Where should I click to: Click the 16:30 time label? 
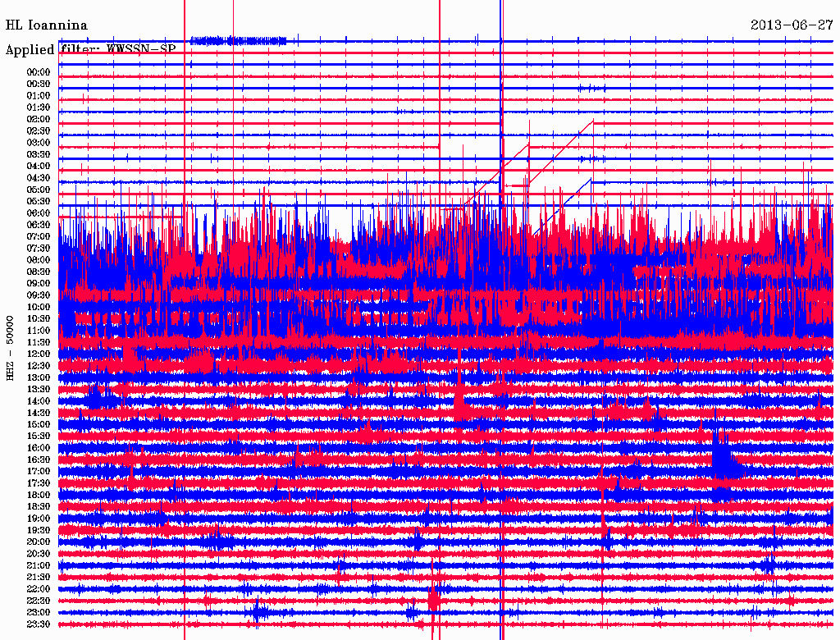(39, 460)
